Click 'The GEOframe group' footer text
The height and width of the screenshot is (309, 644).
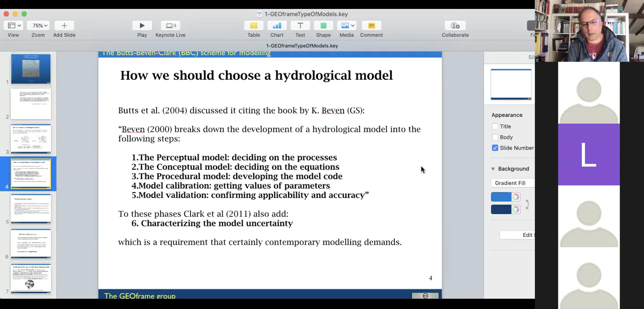click(x=140, y=296)
